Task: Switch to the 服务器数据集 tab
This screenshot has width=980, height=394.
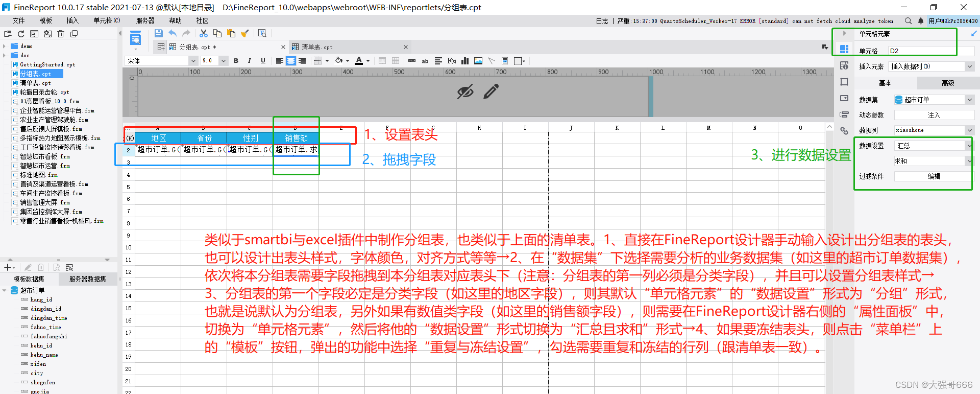Action: pyautogui.click(x=88, y=279)
